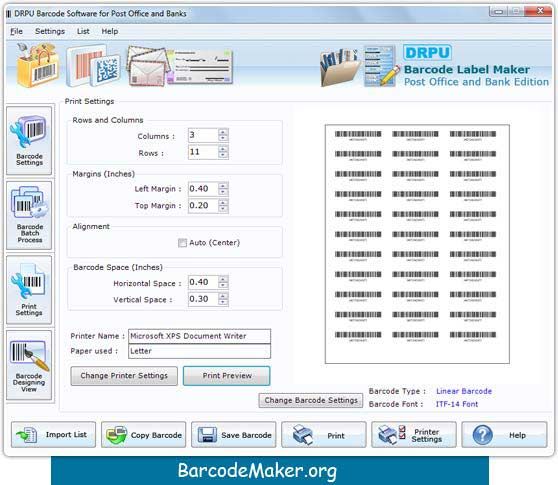Click the Linear Barcode type link

coord(464,391)
